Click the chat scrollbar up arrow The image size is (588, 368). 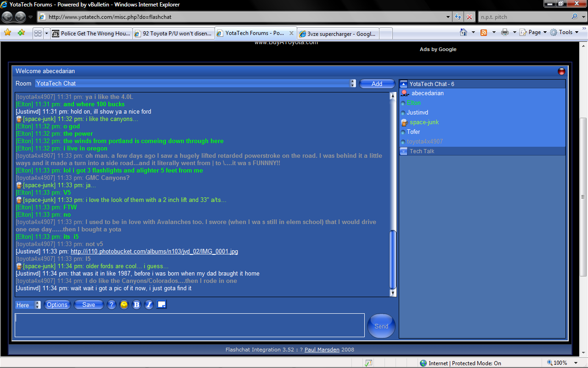click(x=393, y=96)
